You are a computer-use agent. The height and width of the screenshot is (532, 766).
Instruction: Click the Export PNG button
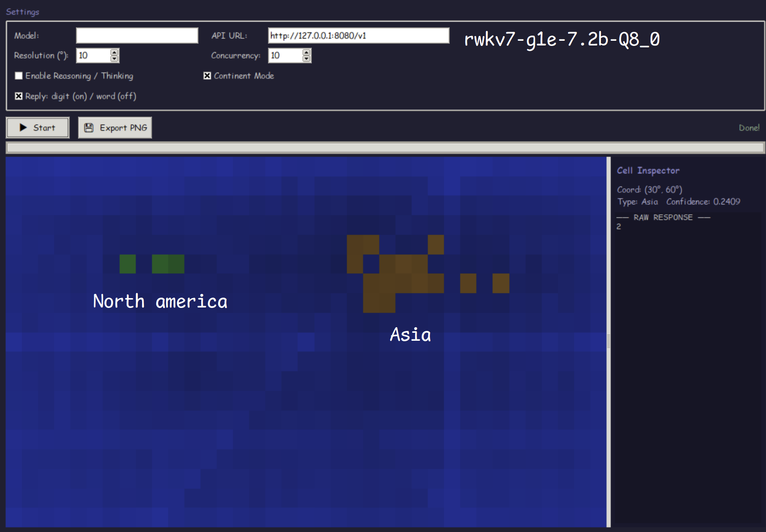(x=115, y=127)
